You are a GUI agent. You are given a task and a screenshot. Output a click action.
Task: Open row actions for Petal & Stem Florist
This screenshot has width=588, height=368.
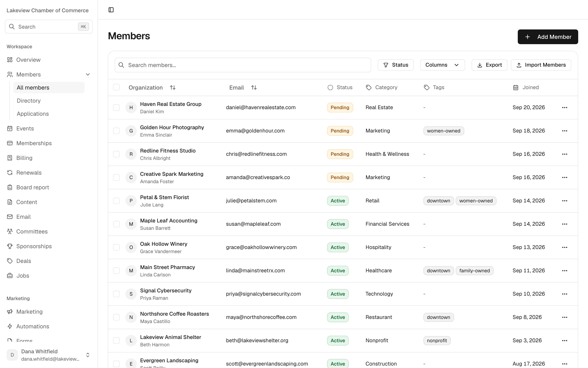point(565,201)
